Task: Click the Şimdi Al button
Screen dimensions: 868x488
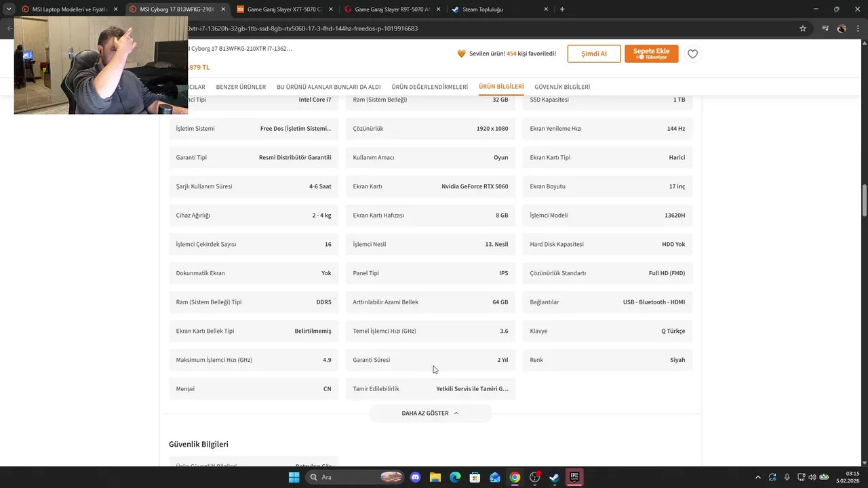Action: [x=594, y=54]
